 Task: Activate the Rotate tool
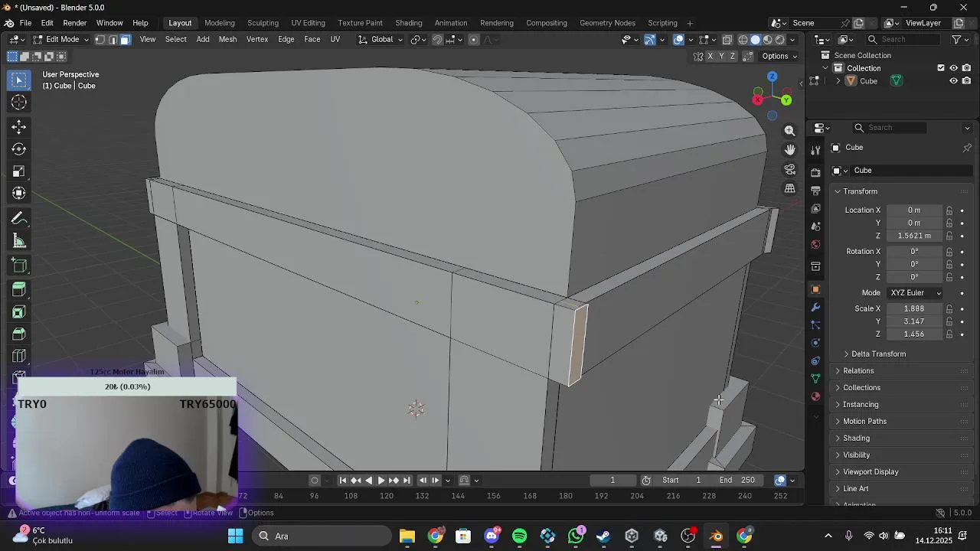19,149
